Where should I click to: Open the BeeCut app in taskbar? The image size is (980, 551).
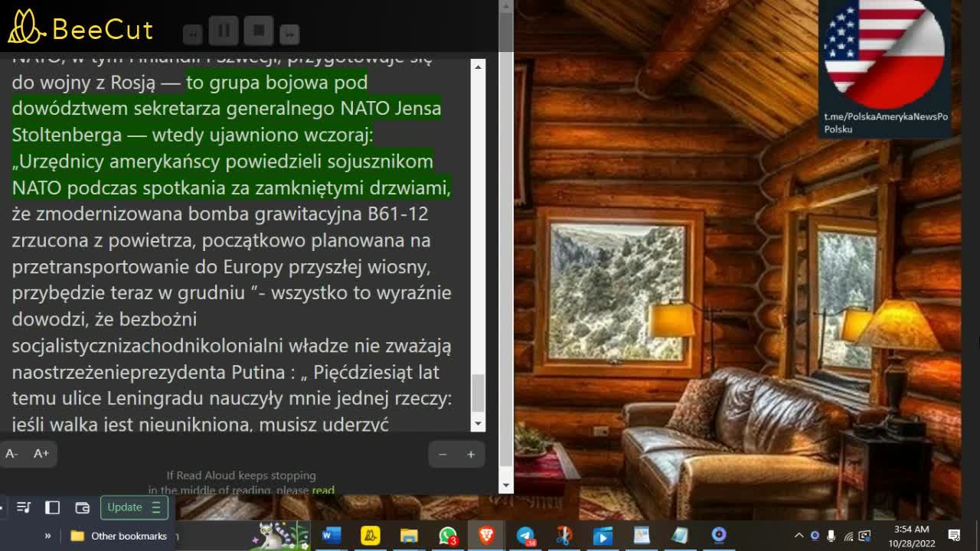click(371, 536)
